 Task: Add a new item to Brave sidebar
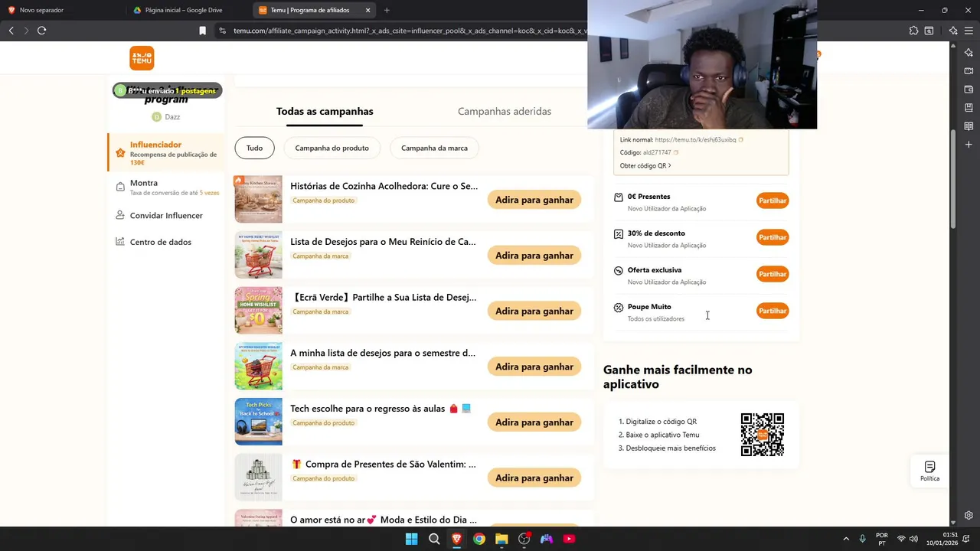click(969, 145)
